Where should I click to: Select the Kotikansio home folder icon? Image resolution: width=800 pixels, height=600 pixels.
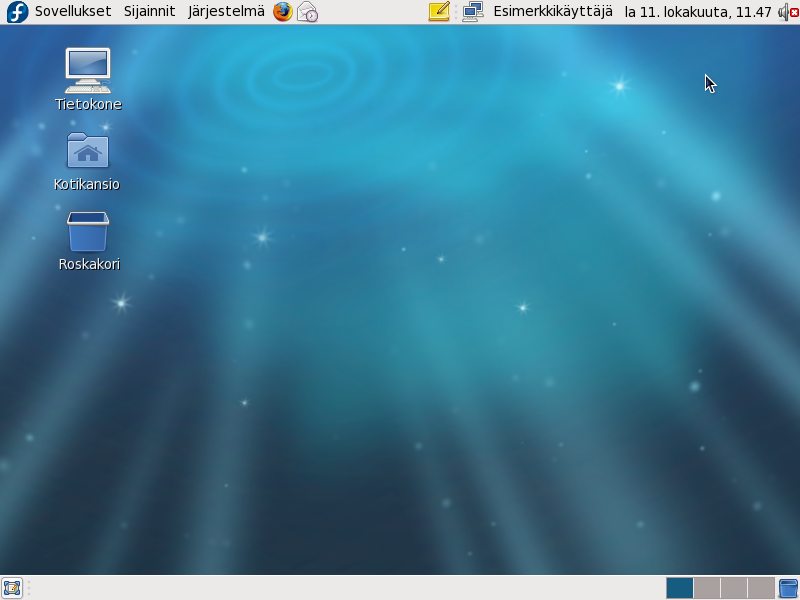coord(88,151)
